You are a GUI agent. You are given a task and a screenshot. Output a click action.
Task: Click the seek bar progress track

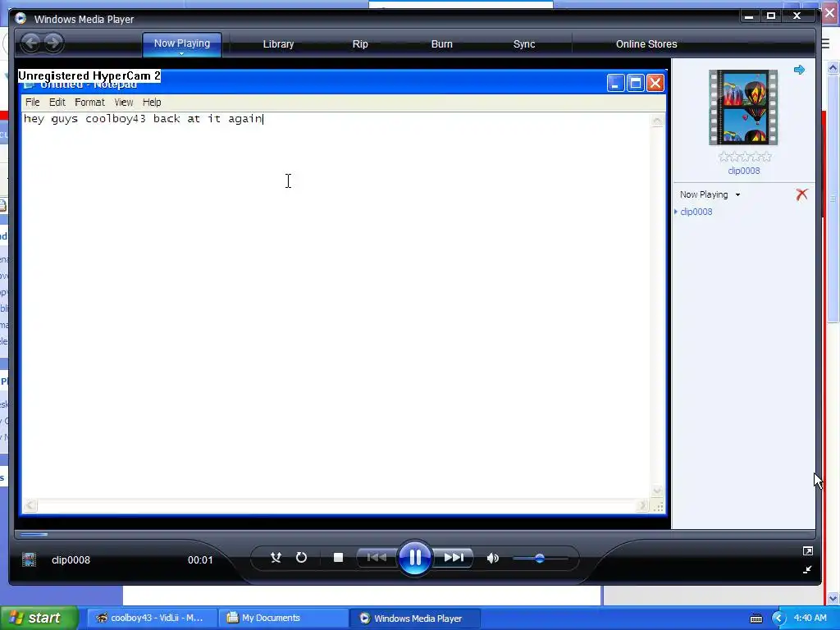[414, 533]
